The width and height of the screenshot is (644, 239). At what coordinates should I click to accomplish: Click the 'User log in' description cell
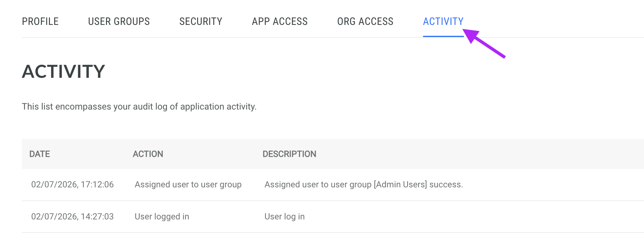tap(285, 217)
